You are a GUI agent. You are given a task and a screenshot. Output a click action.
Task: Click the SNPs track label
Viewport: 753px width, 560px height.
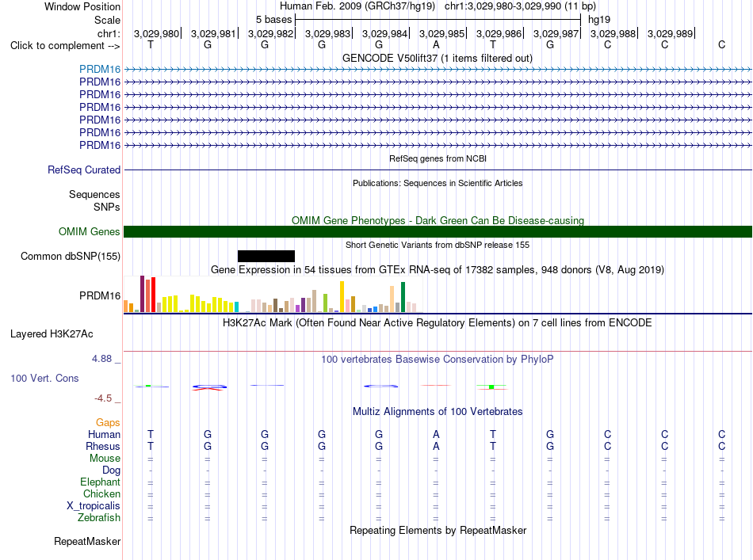click(107, 207)
